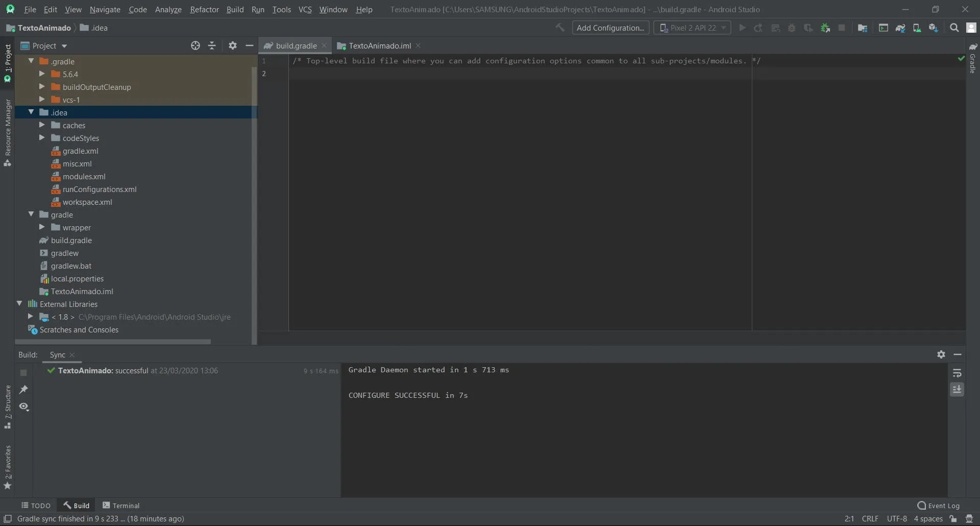This screenshot has height=526, width=980.
Task: Click the Project panel settings gear icon
Action: coord(233,45)
